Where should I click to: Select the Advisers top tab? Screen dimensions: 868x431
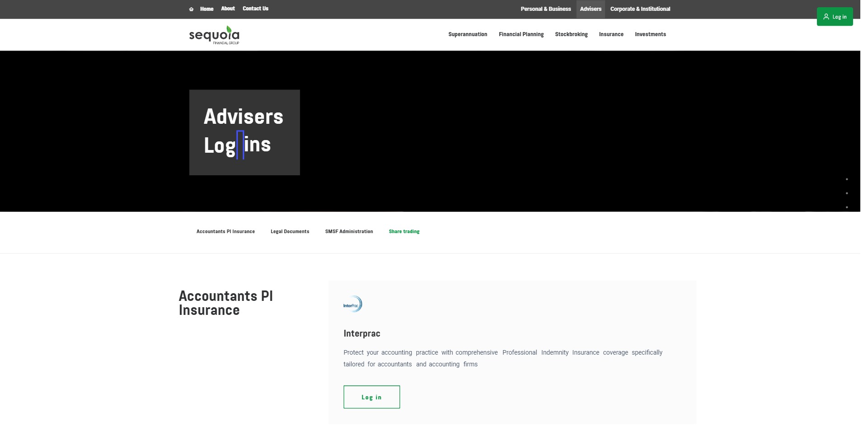point(590,9)
